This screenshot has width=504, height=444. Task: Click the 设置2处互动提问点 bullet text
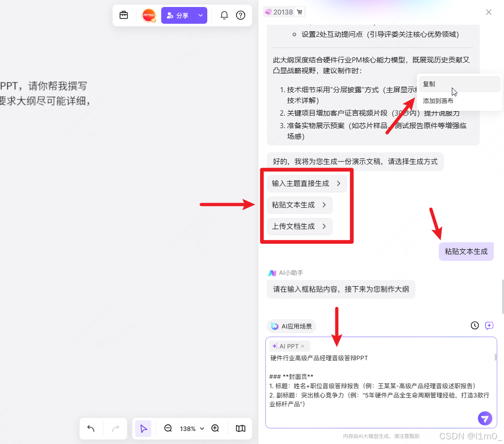(380, 34)
